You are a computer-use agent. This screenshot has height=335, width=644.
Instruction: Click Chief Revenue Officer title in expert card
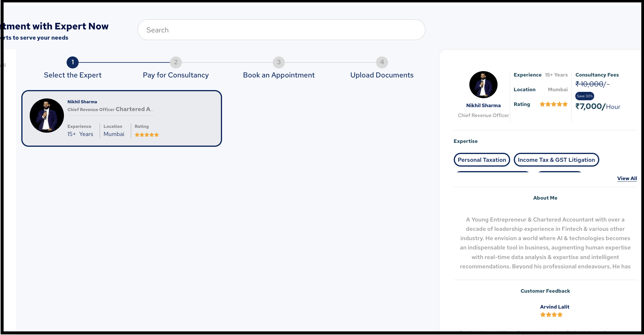(91, 110)
